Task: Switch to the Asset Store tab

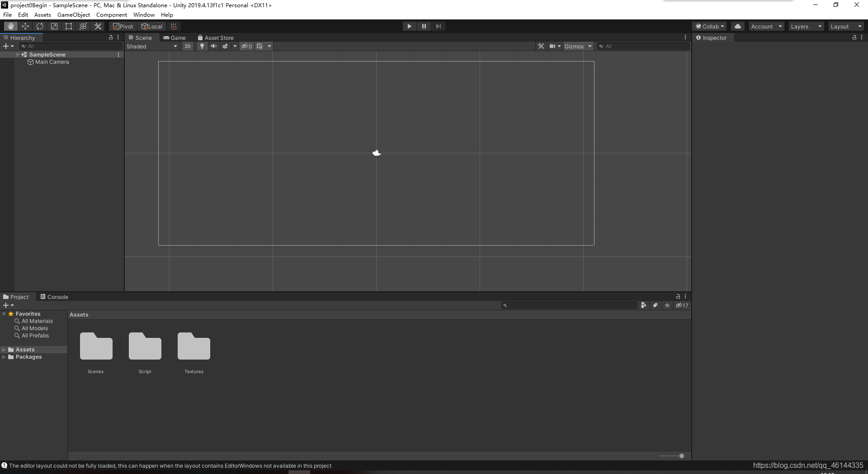Action: pyautogui.click(x=216, y=38)
